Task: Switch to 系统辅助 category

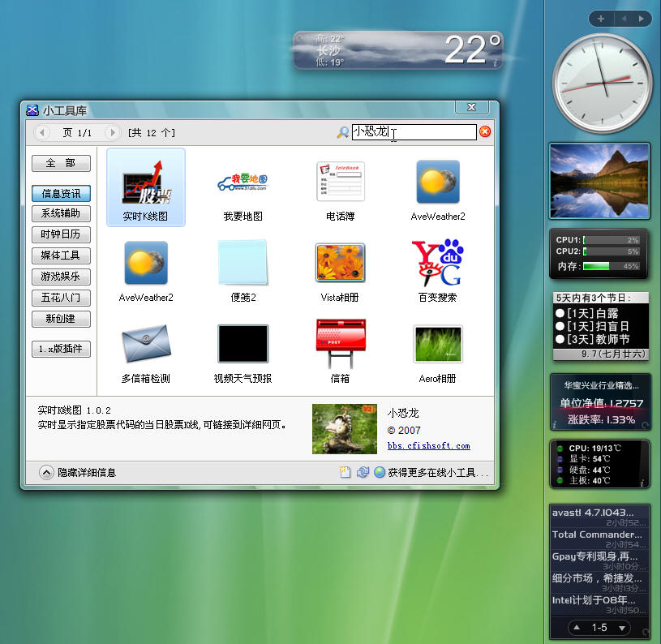Action: coord(61,213)
